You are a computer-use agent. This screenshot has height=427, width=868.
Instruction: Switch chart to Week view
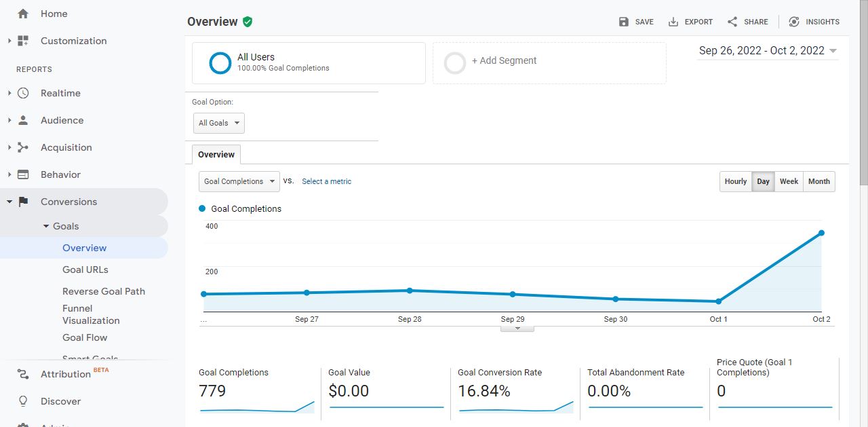pyautogui.click(x=789, y=181)
